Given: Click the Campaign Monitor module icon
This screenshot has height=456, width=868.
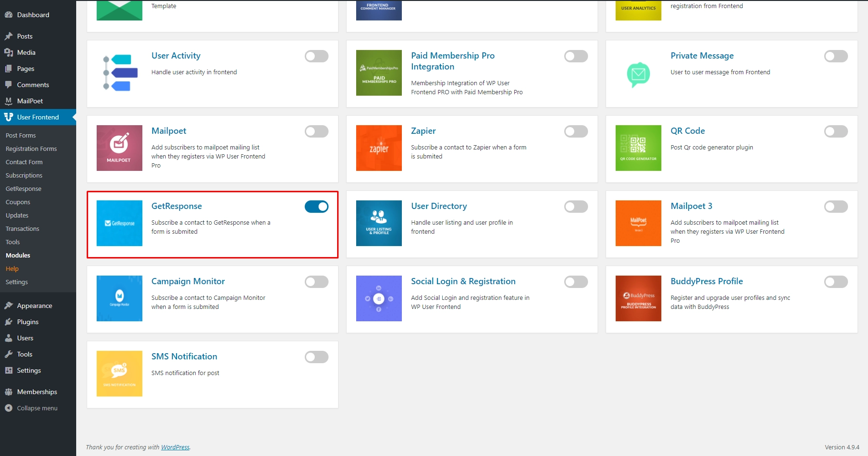Looking at the screenshot, I should click(x=119, y=298).
